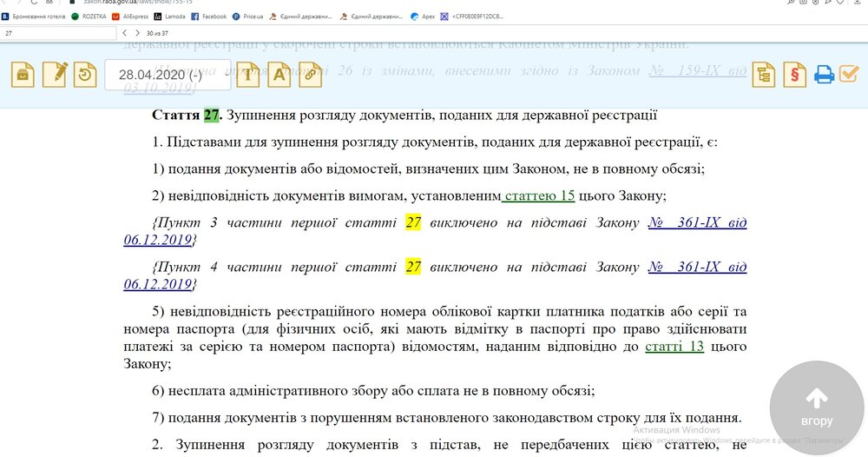Go to previous find match arrow
The image size is (868, 457).
(124, 33)
